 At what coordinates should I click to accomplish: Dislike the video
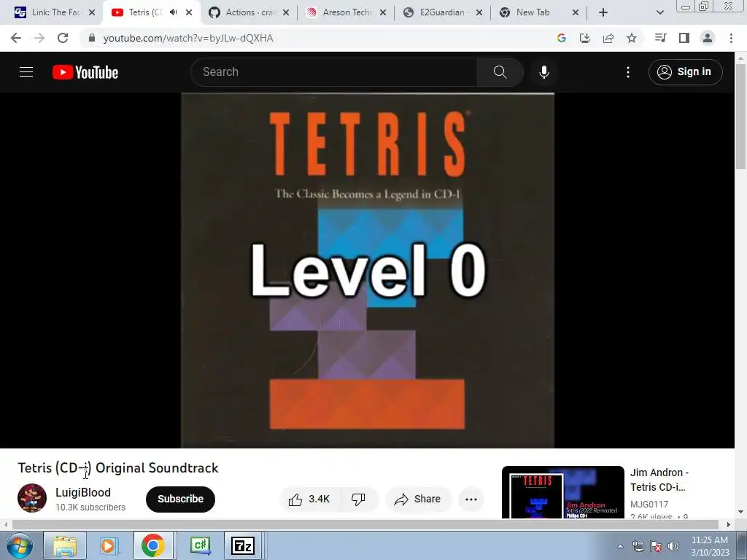pyautogui.click(x=358, y=499)
